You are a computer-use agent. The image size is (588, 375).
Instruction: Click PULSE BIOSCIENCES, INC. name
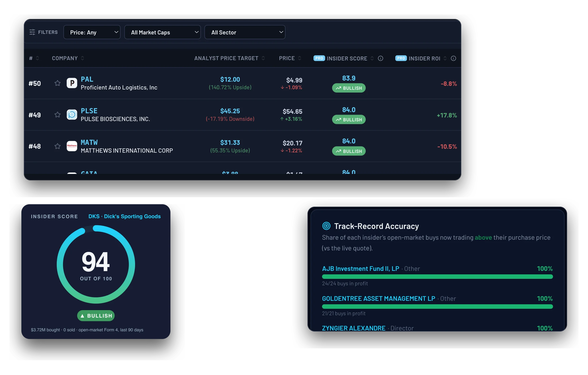pos(115,119)
